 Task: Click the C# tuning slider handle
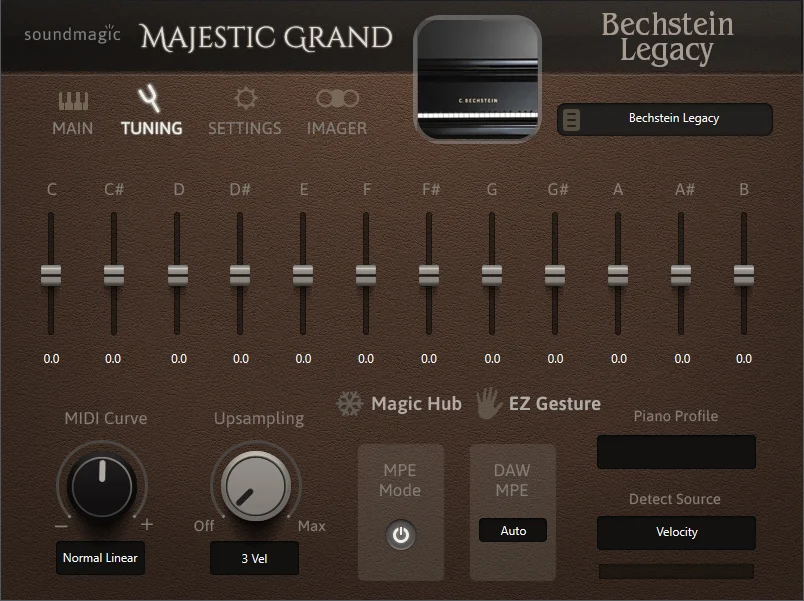click(113, 276)
